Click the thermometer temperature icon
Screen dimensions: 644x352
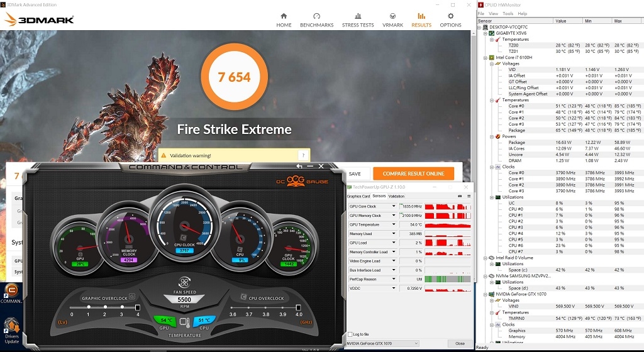185,323
